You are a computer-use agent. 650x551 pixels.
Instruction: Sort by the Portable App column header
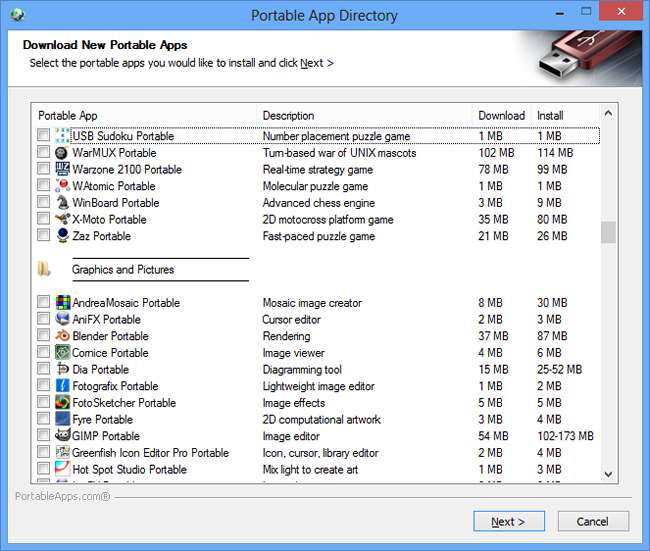[145, 116]
